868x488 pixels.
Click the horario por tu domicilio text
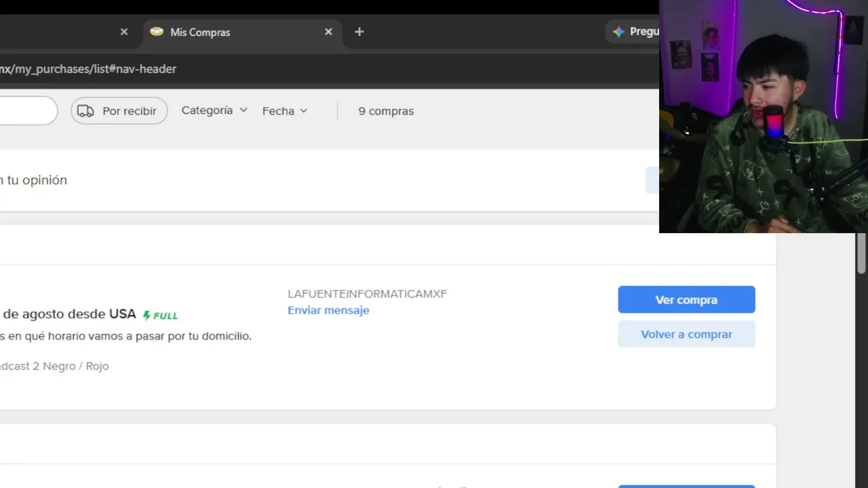[125, 336]
